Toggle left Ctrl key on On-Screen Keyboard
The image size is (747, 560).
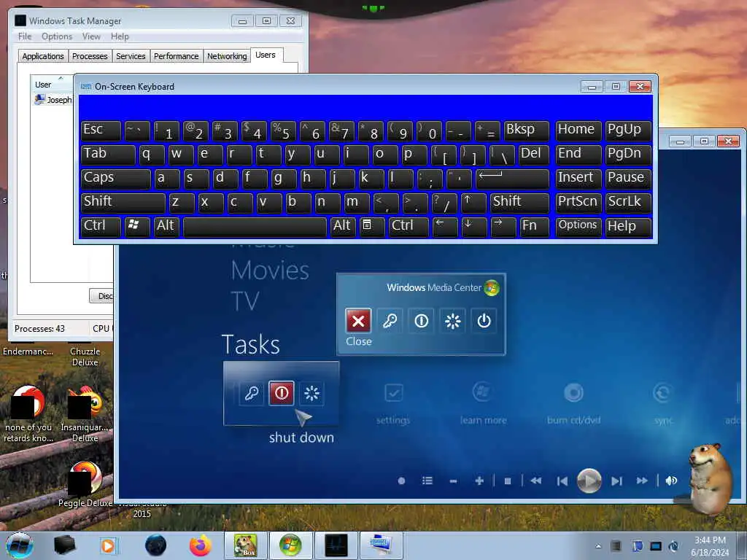(x=100, y=227)
